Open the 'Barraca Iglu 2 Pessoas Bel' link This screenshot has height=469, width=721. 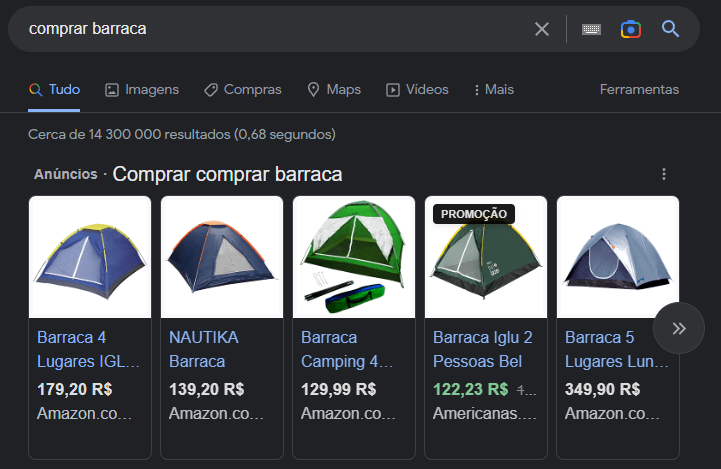(482, 349)
